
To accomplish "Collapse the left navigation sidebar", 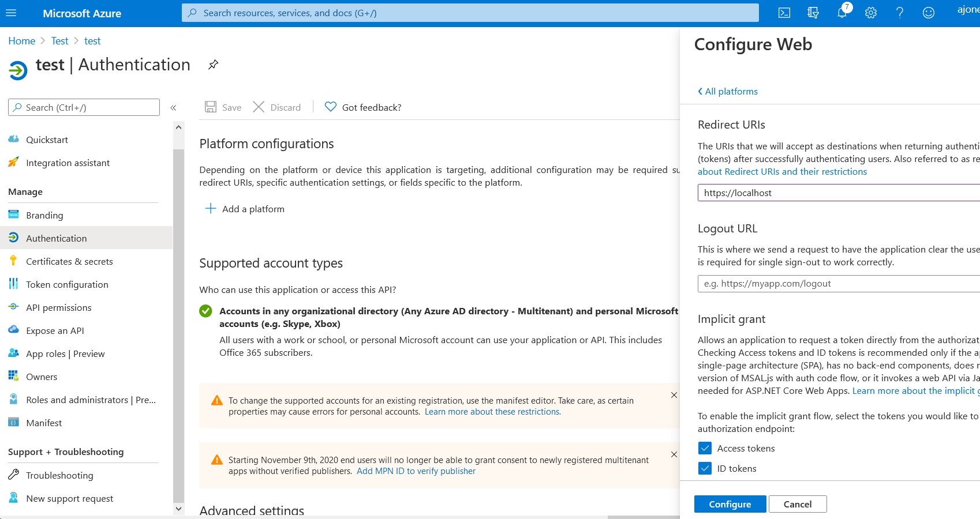I will point(173,107).
